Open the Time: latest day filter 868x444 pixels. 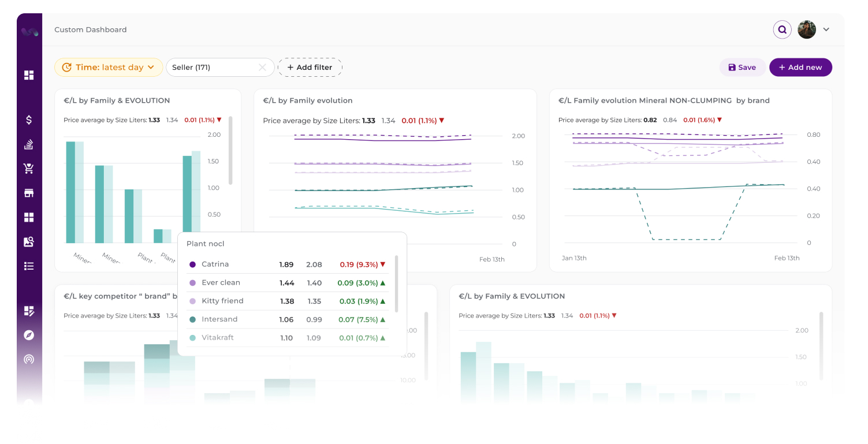point(109,67)
